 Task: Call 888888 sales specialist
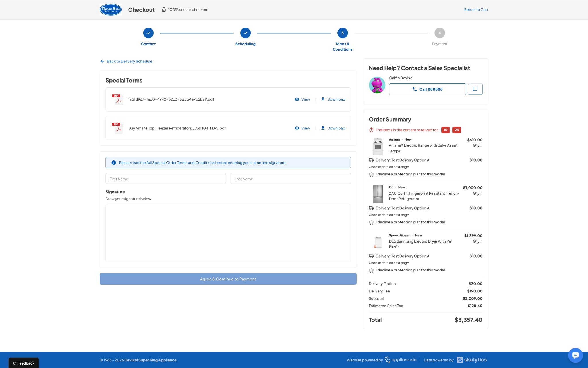[x=427, y=89]
